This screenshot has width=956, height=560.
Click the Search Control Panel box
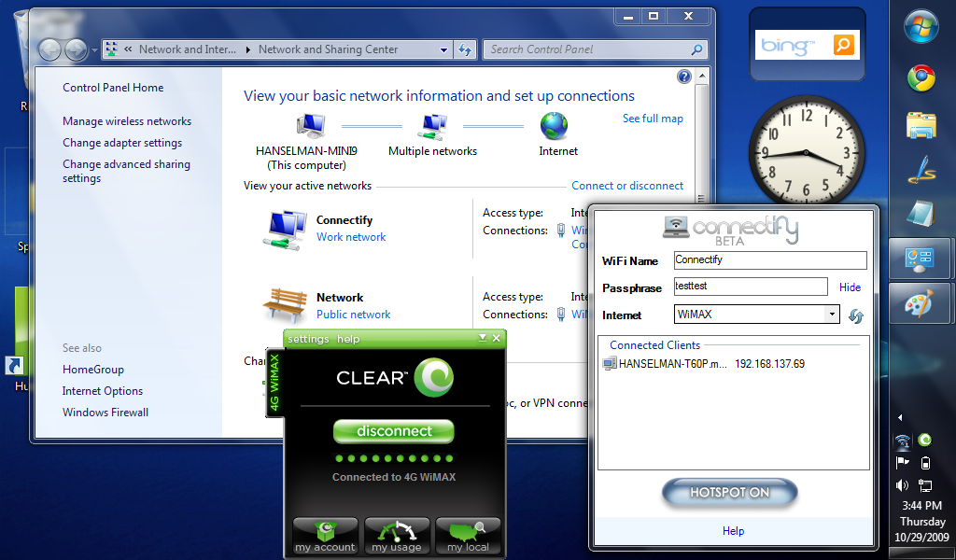(596, 50)
